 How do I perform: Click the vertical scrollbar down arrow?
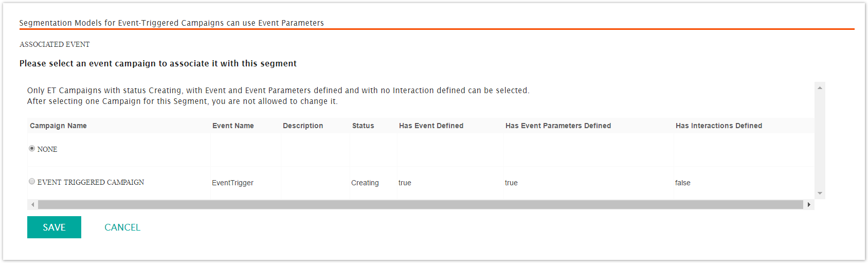pos(820,194)
